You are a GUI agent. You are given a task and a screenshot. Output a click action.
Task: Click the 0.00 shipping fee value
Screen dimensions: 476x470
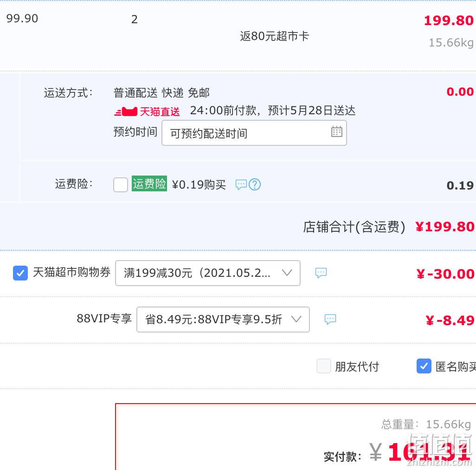tap(460, 91)
